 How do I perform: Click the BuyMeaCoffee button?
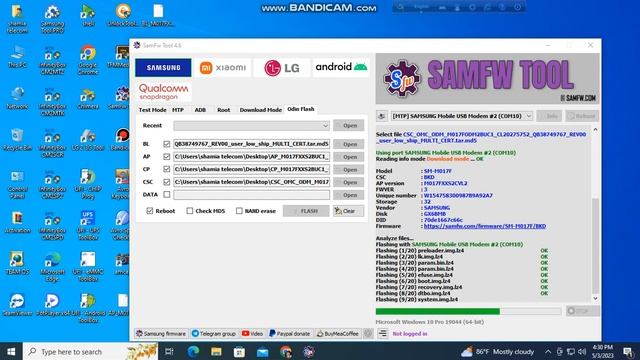[338, 333]
